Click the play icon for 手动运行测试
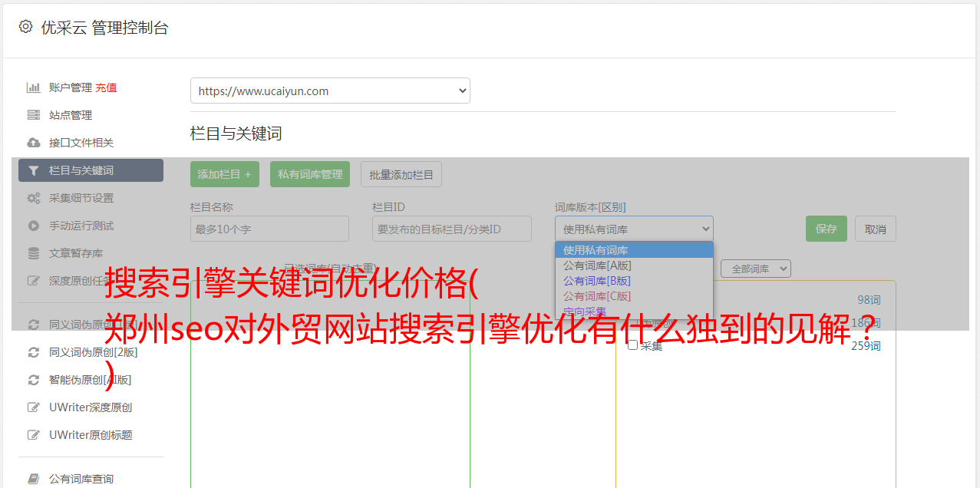This screenshot has height=488, width=980. coord(34,226)
